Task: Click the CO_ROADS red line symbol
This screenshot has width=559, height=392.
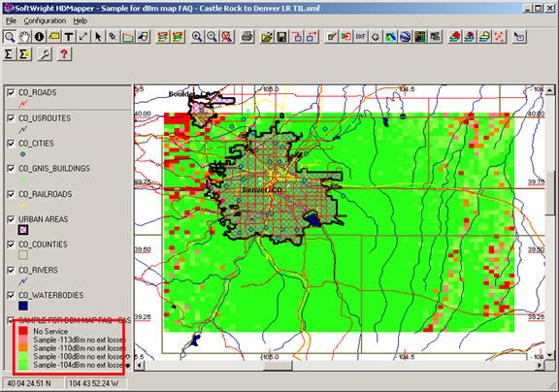Action: tap(23, 104)
